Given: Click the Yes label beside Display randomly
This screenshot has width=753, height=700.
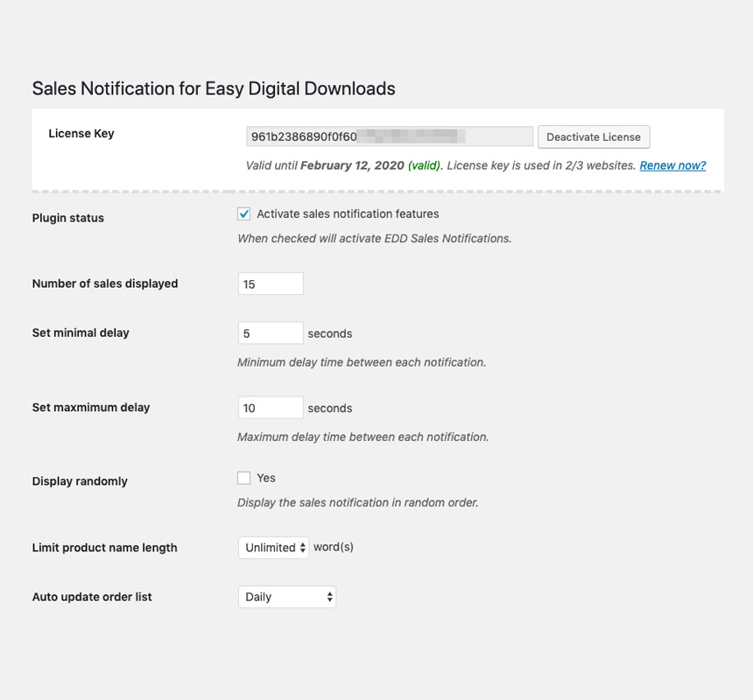Looking at the screenshot, I should 266,478.
